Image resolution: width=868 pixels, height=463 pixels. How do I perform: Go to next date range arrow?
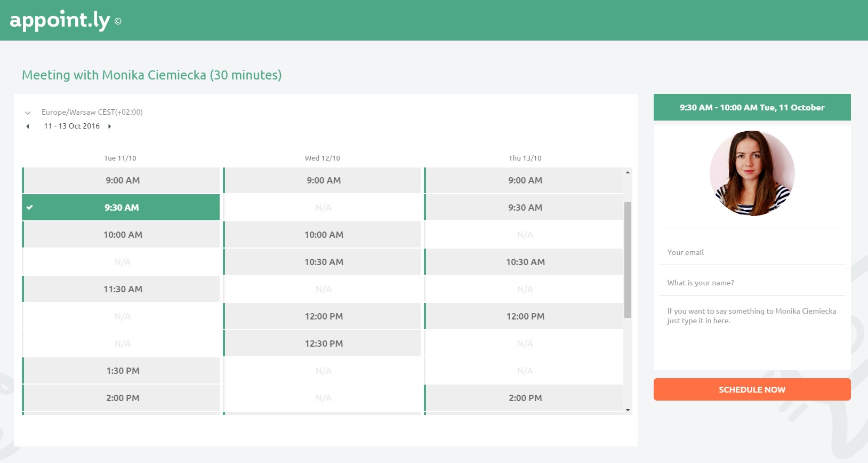109,126
